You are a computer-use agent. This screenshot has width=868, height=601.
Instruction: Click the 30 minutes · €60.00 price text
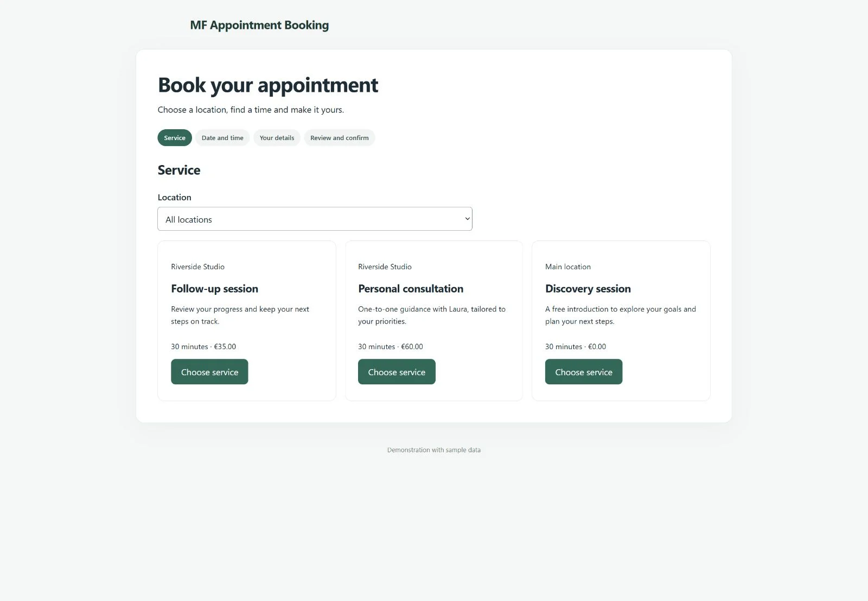tap(391, 346)
